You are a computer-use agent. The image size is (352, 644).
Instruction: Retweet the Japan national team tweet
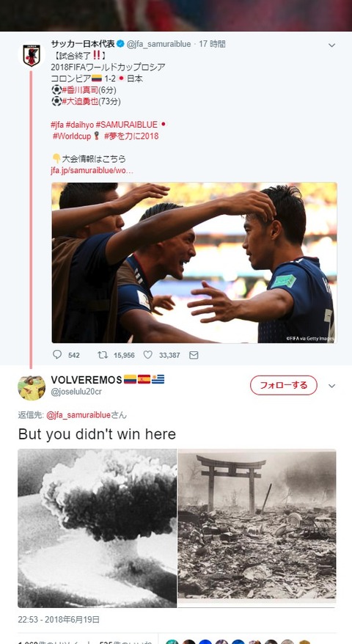(103, 354)
